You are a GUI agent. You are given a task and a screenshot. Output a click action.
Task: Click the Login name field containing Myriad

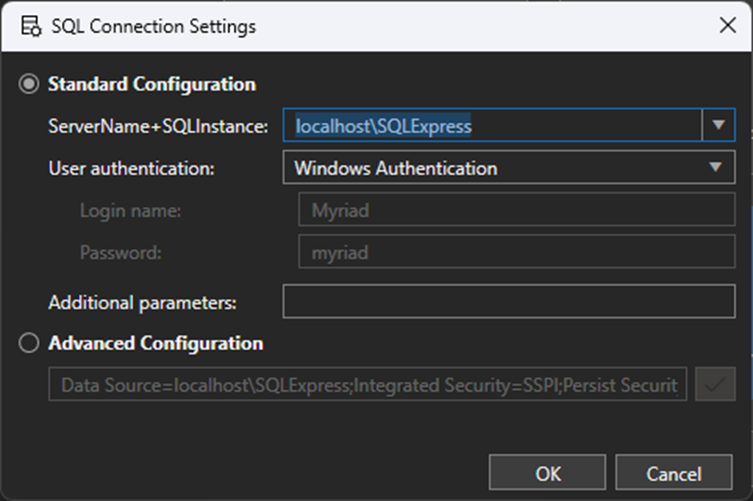516,211
